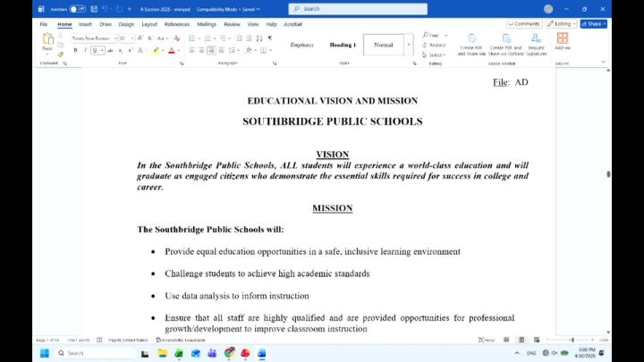Apply yellow text highlight color
The image size is (644, 362).
pos(156,50)
